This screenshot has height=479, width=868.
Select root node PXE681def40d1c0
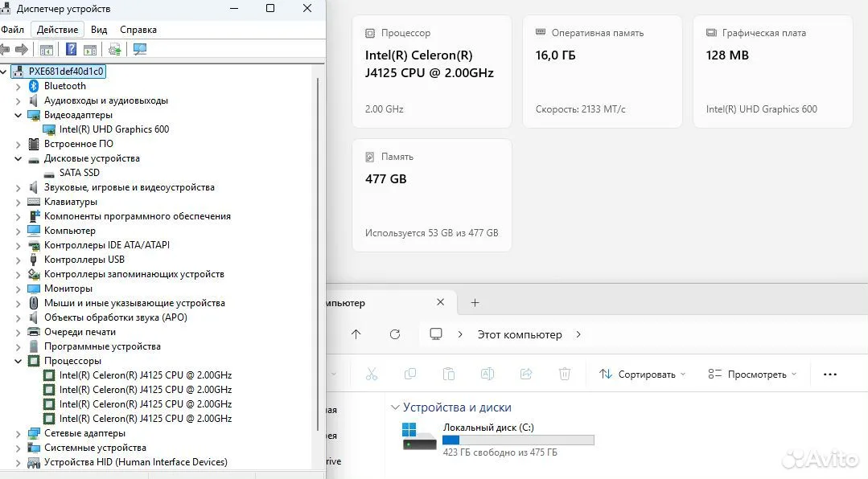coord(66,72)
